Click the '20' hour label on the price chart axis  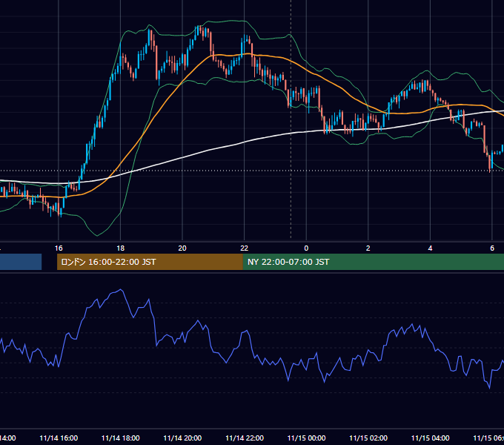pyautogui.click(x=182, y=248)
